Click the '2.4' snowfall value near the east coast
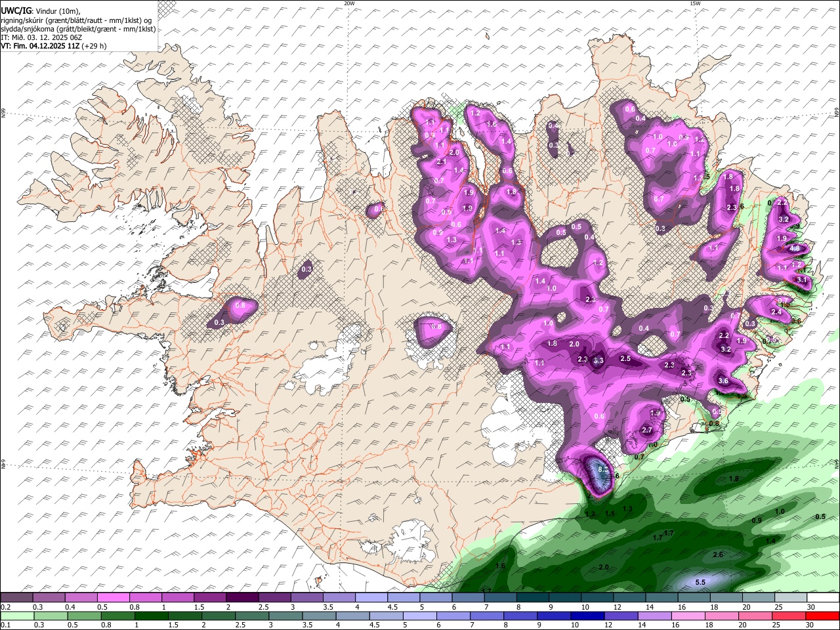The height and width of the screenshot is (630, 840). coord(776,312)
